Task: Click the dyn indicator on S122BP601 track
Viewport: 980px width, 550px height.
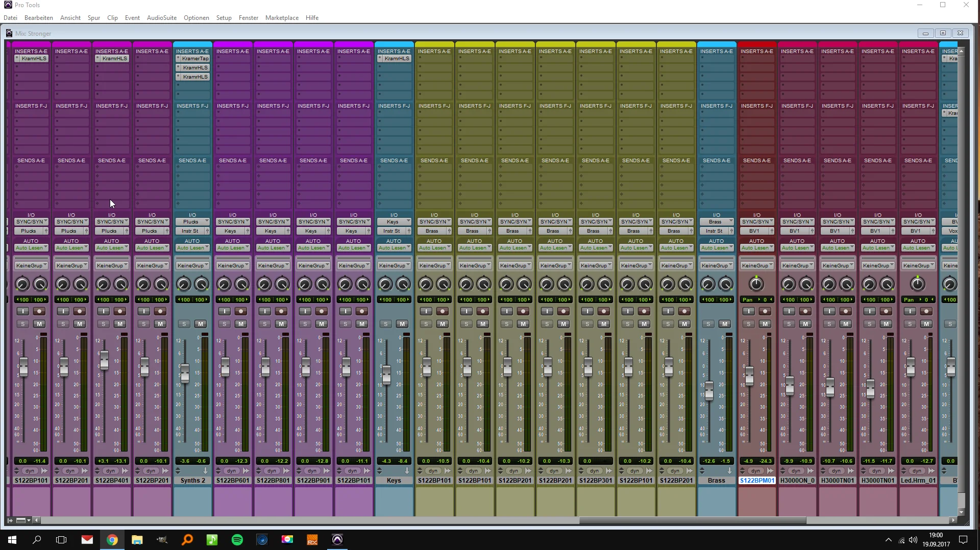Action: [x=232, y=471]
